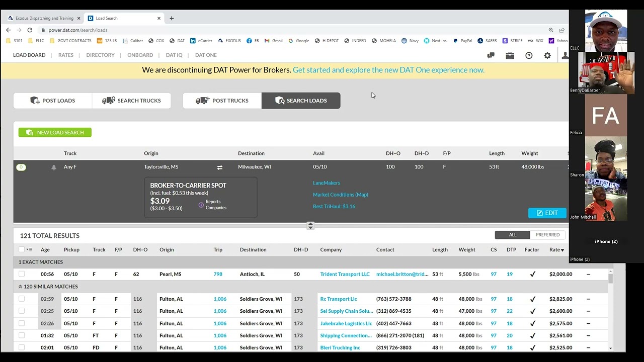Open the DAT ONE menu
The width and height of the screenshot is (644, 362).
(206, 55)
